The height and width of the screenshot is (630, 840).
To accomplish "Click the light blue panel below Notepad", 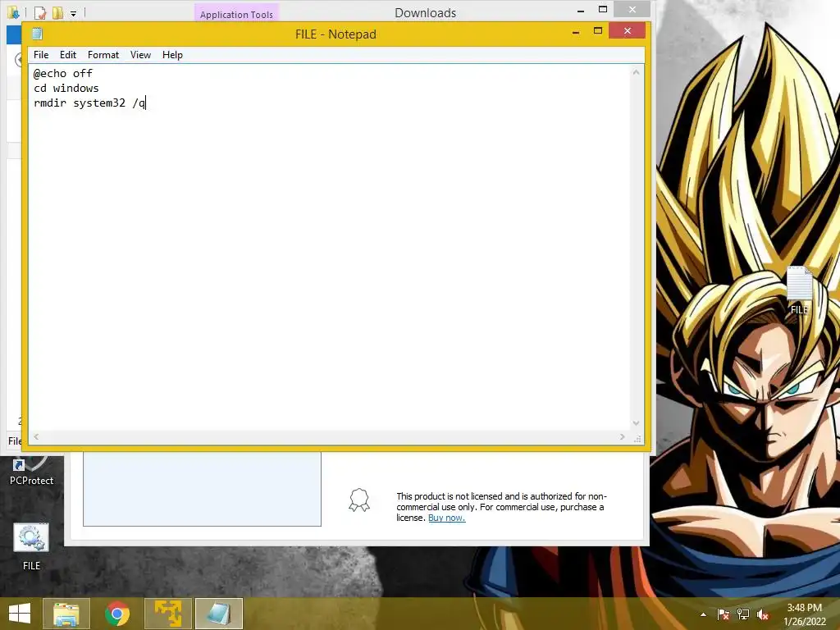I will (202, 489).
